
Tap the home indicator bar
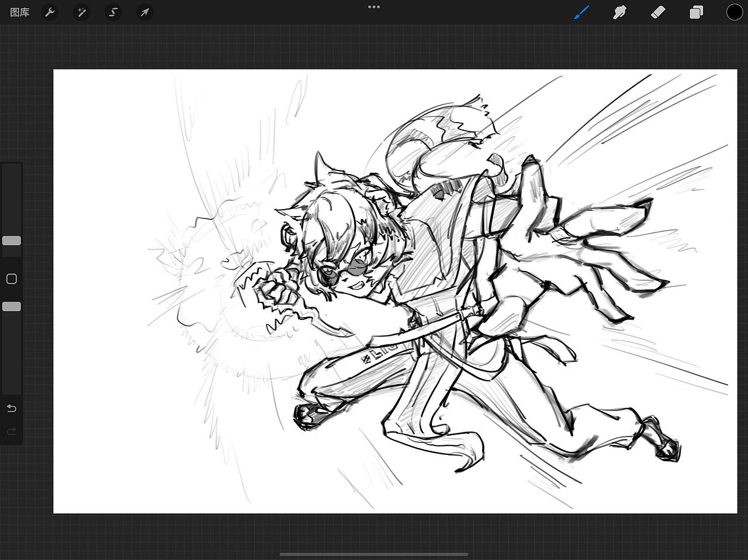[x=374, y=554]
